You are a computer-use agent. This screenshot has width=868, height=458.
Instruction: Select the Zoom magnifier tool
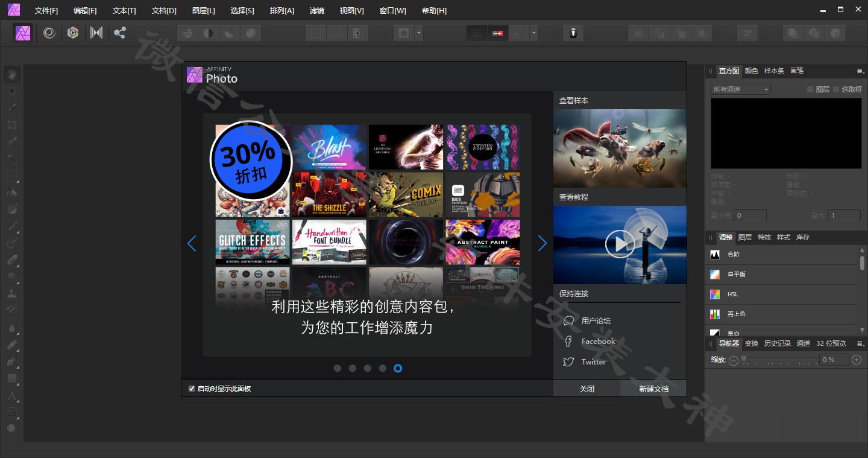pyautogui.click(x=12, y=429)
